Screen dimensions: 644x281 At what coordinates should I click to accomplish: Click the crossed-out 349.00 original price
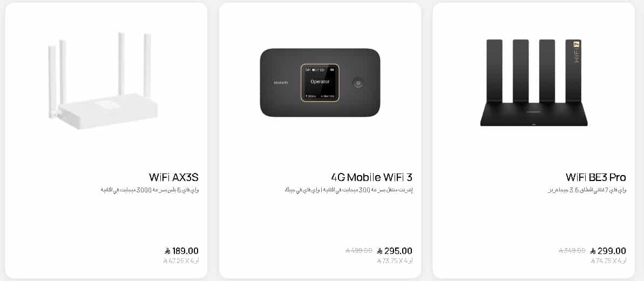(x=572, y=251)
